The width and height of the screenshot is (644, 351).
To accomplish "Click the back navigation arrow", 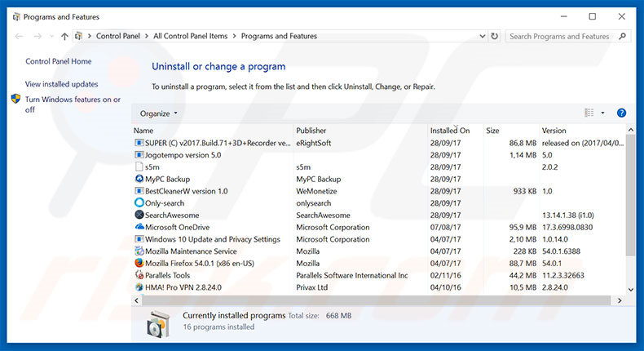I will (x=19, y=36).
